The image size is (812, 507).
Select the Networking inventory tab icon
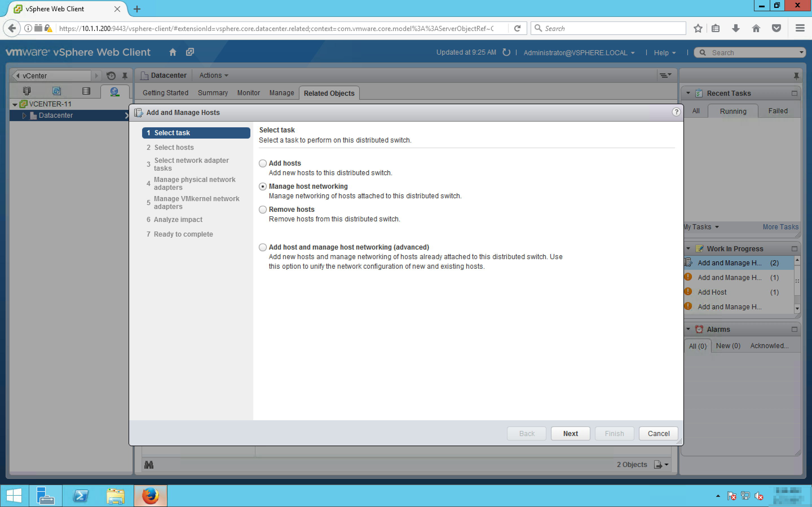(x=114, y=91)
